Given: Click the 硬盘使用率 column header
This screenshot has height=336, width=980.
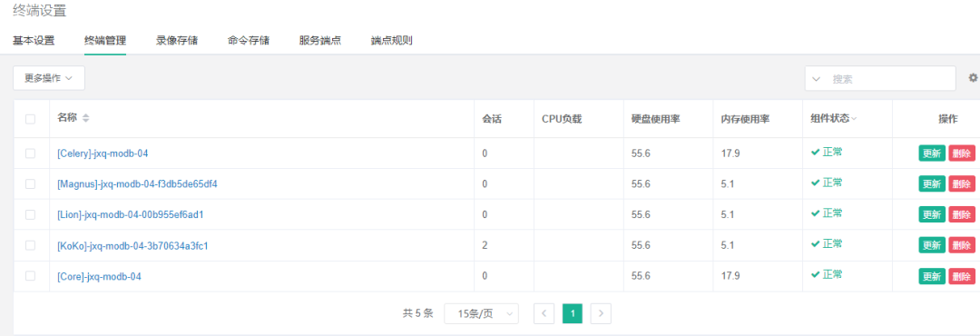Looking at the screenshot, I should (655, 119).
